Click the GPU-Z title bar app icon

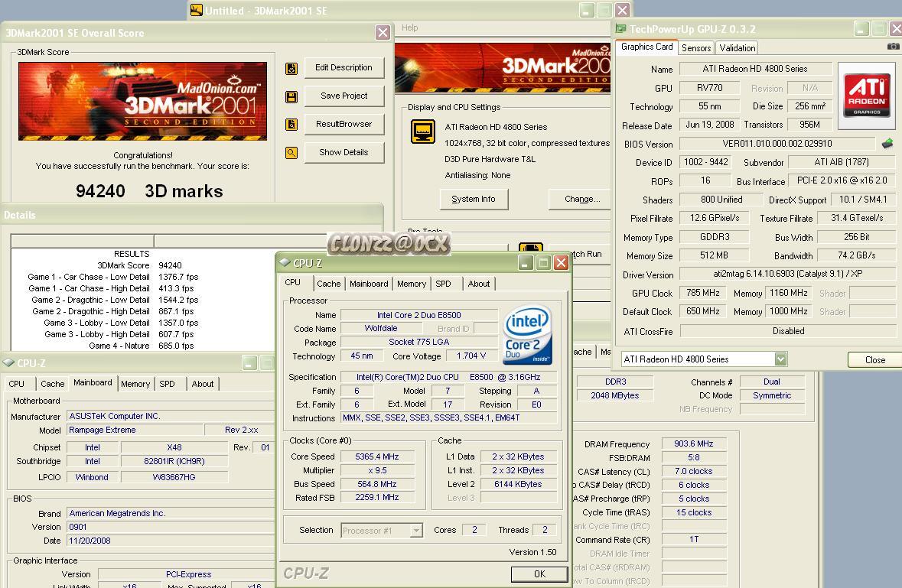point(620,29)
